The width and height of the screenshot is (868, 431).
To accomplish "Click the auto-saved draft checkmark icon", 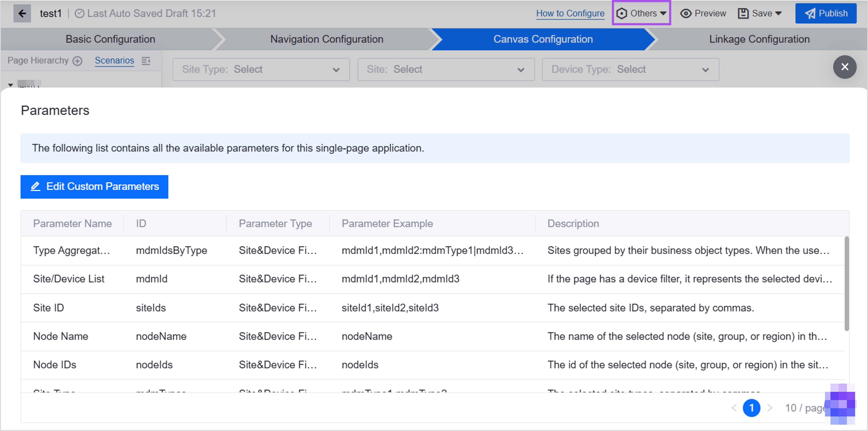I will point(79,13).
